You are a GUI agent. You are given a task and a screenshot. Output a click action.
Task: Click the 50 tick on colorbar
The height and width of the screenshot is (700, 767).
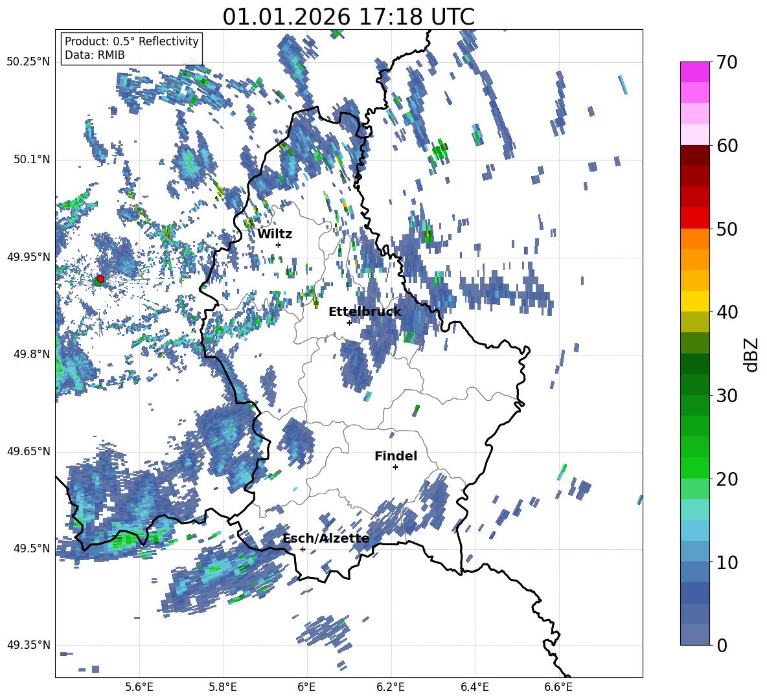(x=727, y=229)
